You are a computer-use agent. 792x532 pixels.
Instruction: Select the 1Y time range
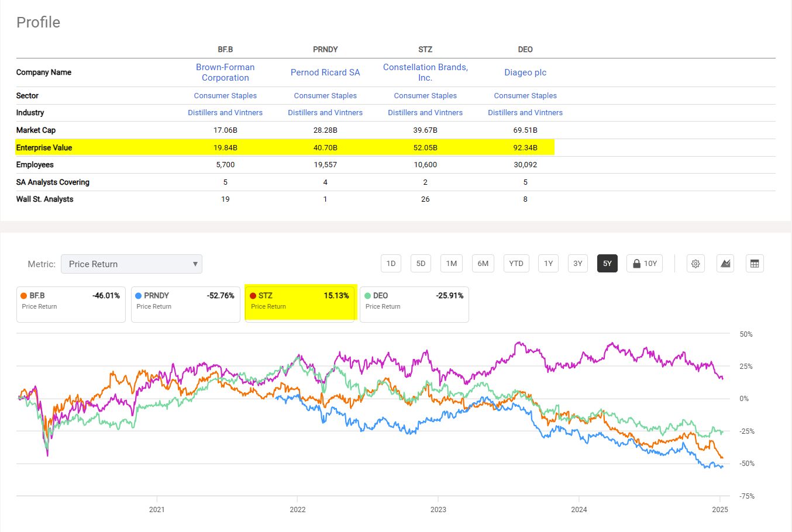click(548, 264)
